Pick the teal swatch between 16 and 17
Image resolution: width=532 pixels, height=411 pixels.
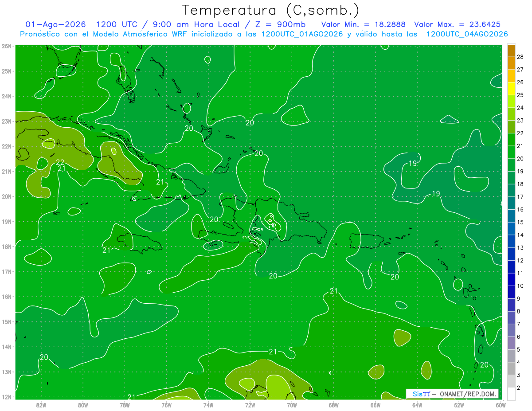(511, 204)
